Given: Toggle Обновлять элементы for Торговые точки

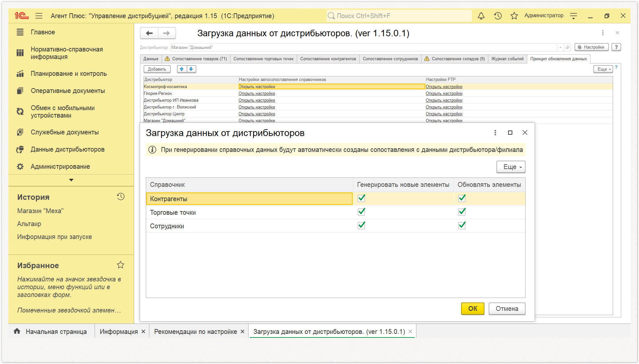Looking at the screenshot, I should click(x=462, y=212).
